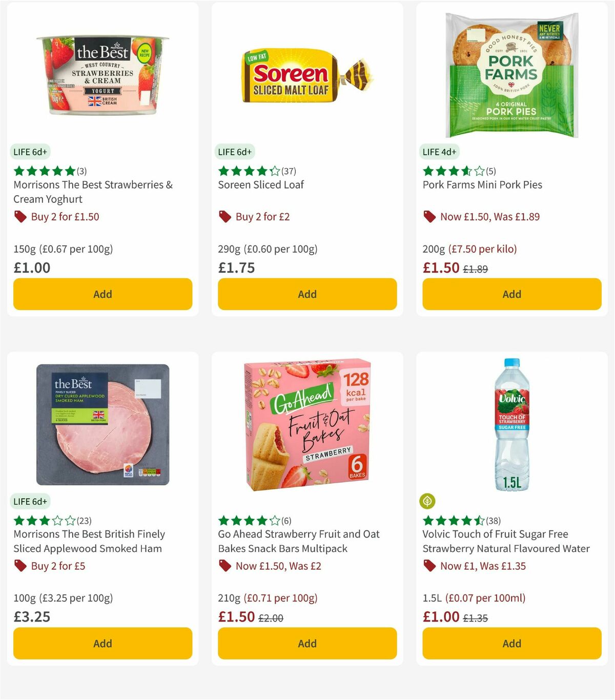The height and width of the screenshot is (700, 615).
Task: Add Soreen Sliced Loaf to basket
Action: (x=306, y=294)
